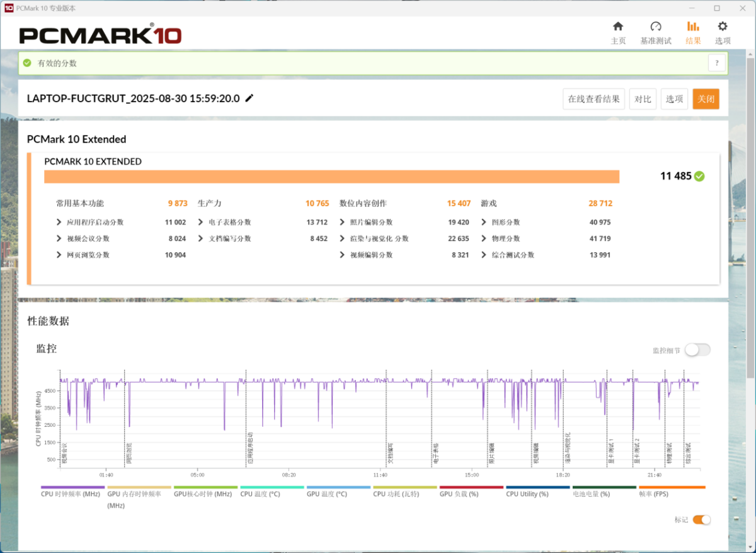Viewport: 756px width, 553px height.
Task: Click the green checkmark beside score 11 485
Action: point(699,177)
